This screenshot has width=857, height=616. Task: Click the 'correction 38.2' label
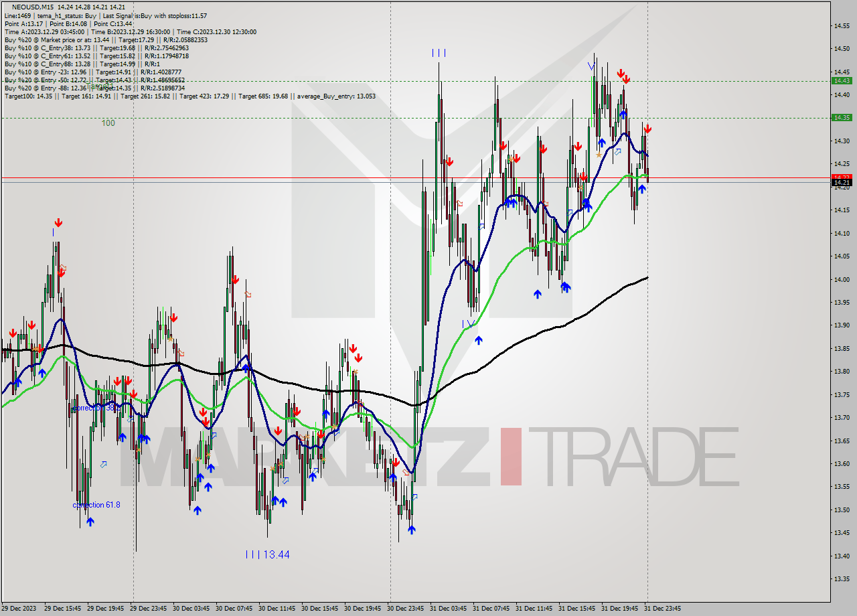tap(96, 408)
